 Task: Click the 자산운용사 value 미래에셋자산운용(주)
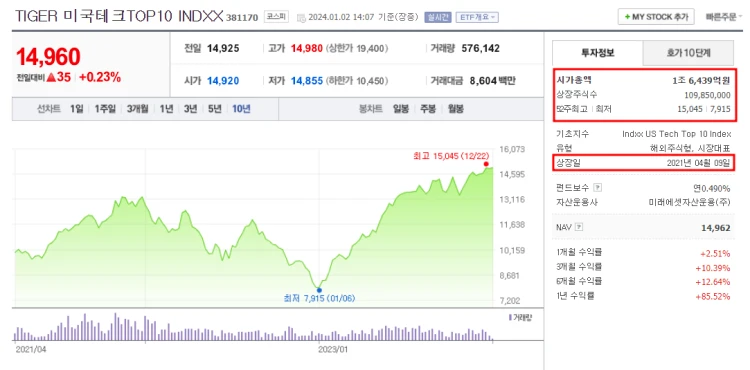point(690,202)
